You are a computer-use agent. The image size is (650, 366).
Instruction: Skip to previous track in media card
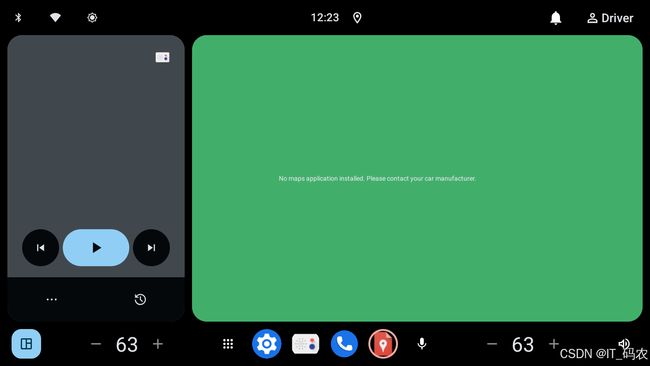(x=41, y=247)
